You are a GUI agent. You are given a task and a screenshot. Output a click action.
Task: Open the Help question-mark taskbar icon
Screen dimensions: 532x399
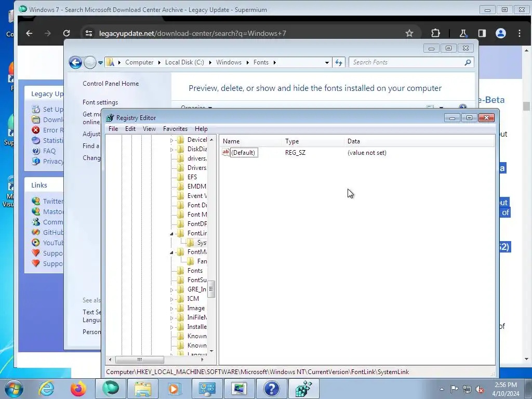271,389
